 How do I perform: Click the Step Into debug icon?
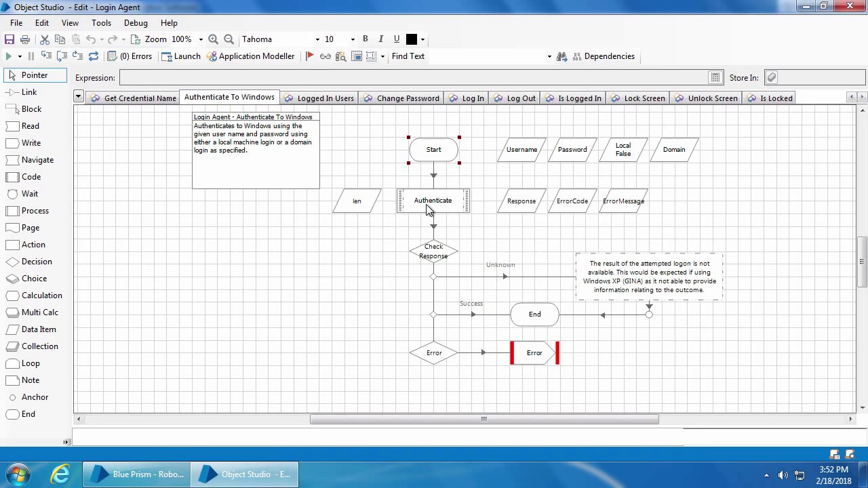tap(46, 56)
